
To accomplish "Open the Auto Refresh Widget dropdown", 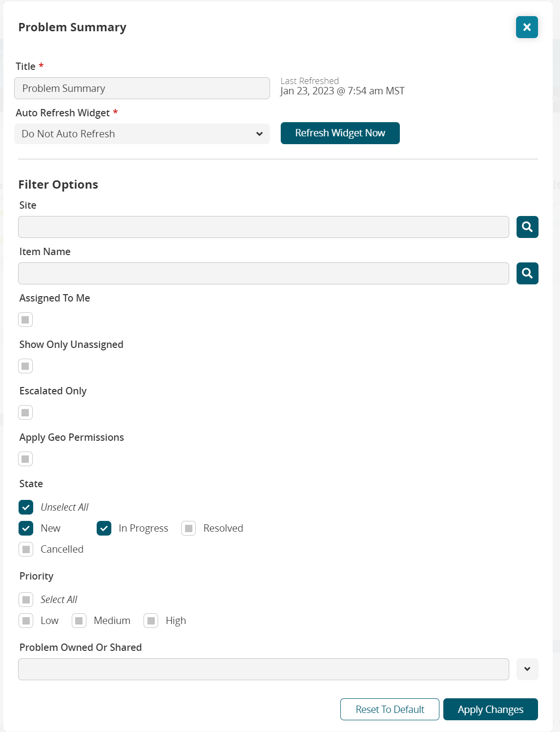I will pos(142,134).
